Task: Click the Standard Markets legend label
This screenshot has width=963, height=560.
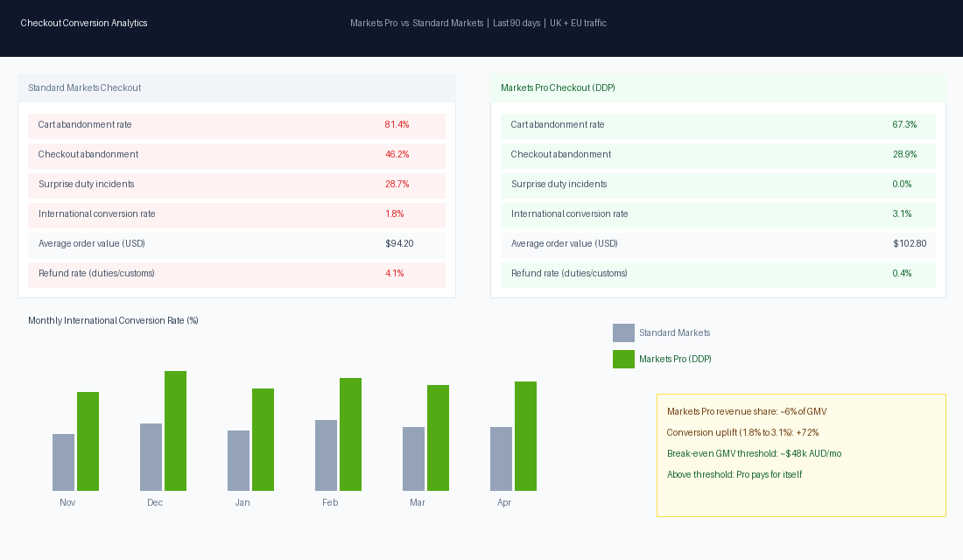Action: coord(674,332)
